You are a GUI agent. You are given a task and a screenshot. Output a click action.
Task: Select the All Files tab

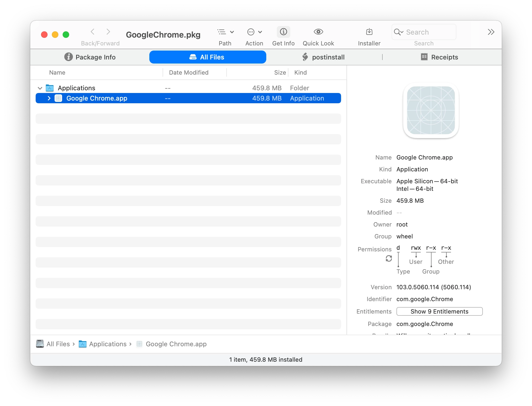point(208,57)
